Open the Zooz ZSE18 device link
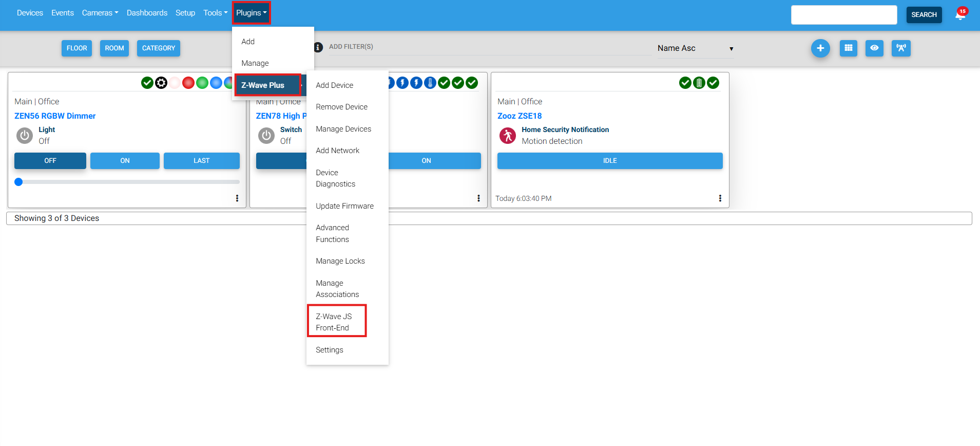Image resolution: width=980 pixels, height=446 pixels. 520,116
